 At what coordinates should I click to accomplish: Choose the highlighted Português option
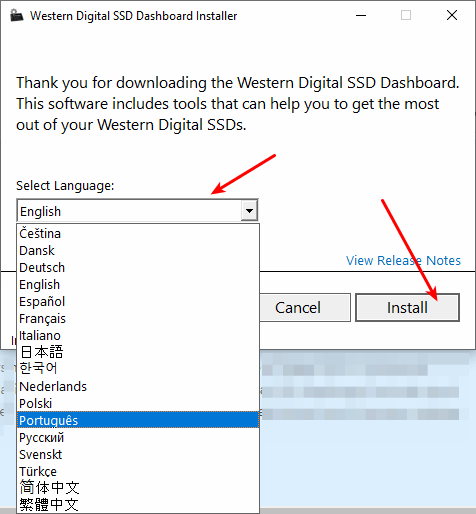(138, 420)
